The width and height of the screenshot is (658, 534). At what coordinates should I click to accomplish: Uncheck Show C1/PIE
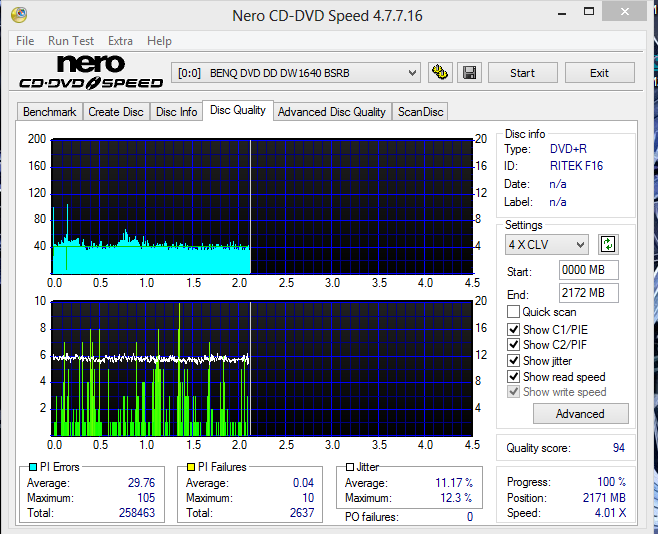click(513, 330)
